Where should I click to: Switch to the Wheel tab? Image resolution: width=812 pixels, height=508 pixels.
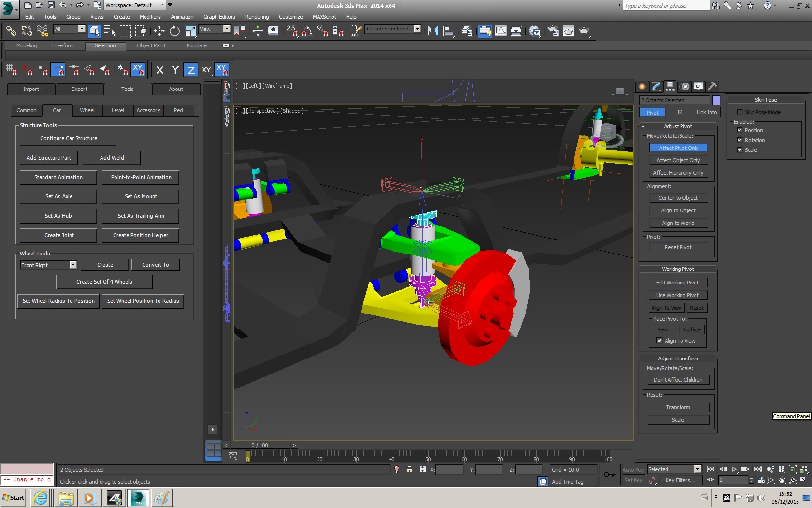click(x=87, y=110)
